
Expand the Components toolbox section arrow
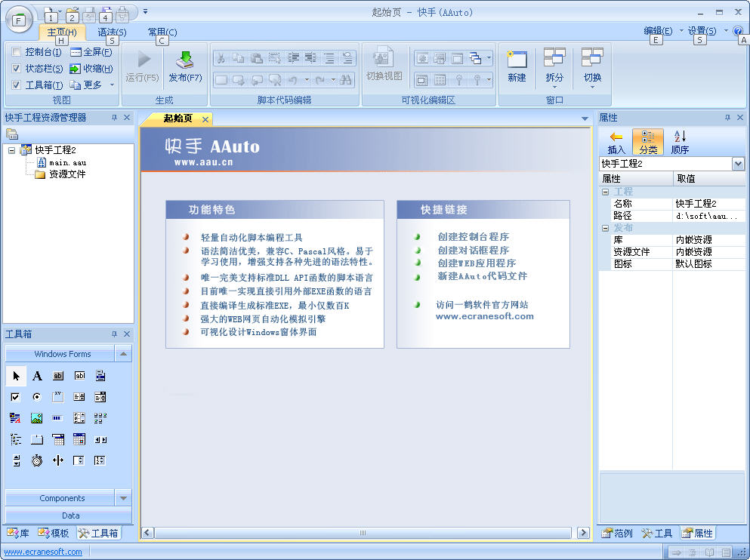(x=123, y=498)
